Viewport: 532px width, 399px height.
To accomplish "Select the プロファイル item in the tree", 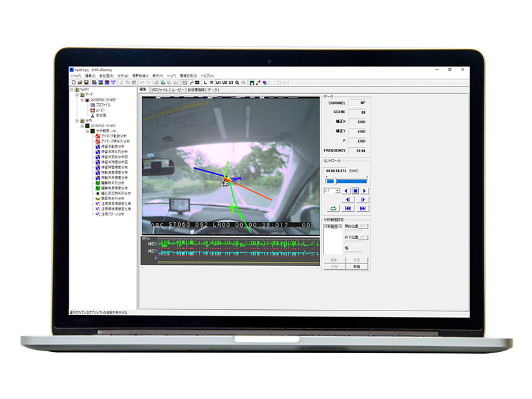I will tap(104, 105).
